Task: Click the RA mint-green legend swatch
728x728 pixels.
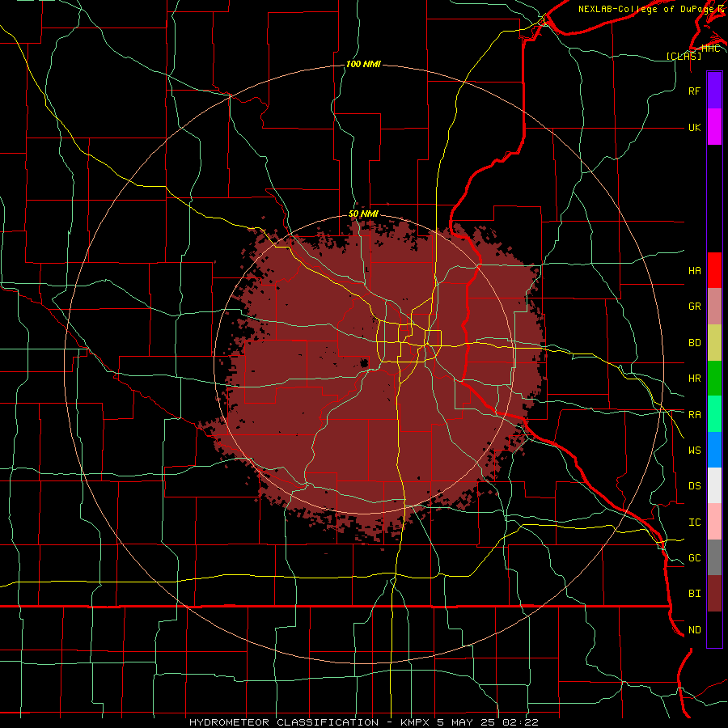Action: 714,413
